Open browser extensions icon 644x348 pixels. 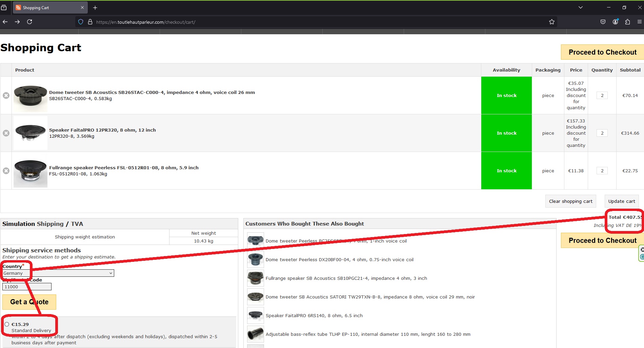click(627, 22)
